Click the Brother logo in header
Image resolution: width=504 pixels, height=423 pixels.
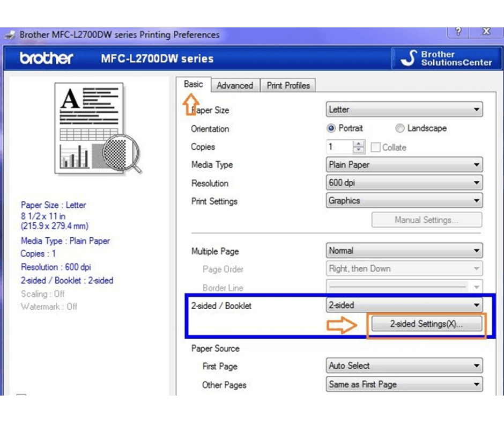point(46,59)
